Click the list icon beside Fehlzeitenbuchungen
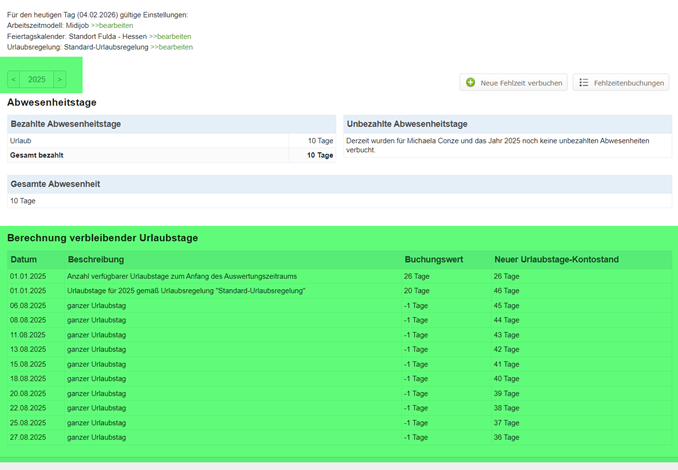The width and height of the screenshot is (678, 470). [584, 83]
